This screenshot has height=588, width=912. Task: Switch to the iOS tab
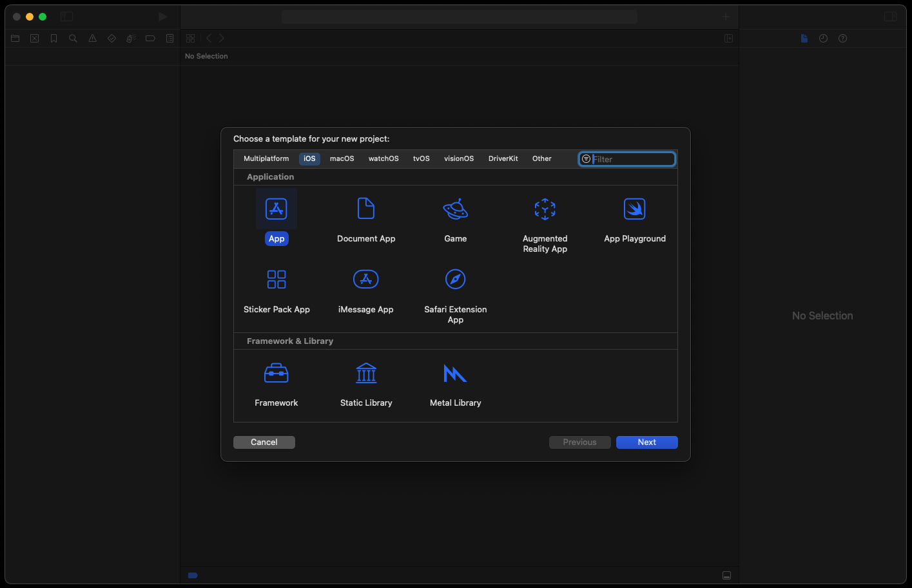[310, 158]
